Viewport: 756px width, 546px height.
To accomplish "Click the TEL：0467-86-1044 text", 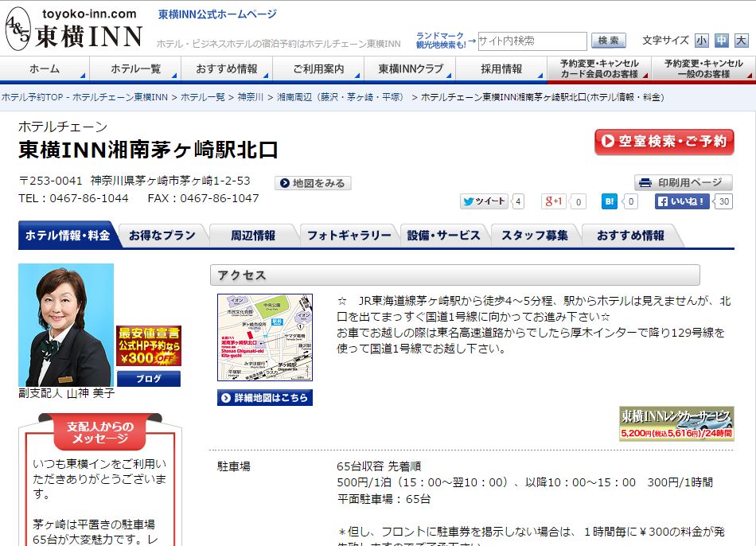I will [x=74, y=198].
